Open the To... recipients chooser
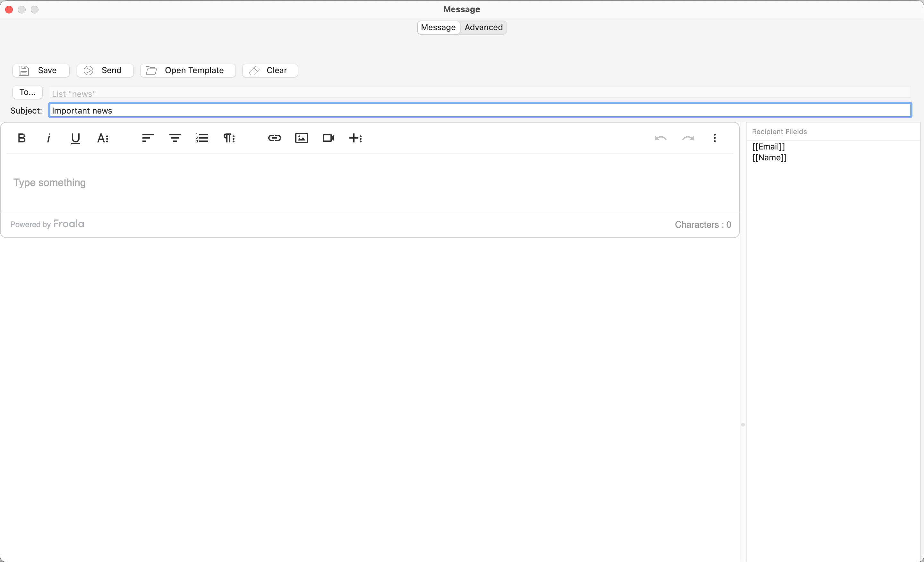This screenshot has width=924, height=562. [x=27, y=92]
